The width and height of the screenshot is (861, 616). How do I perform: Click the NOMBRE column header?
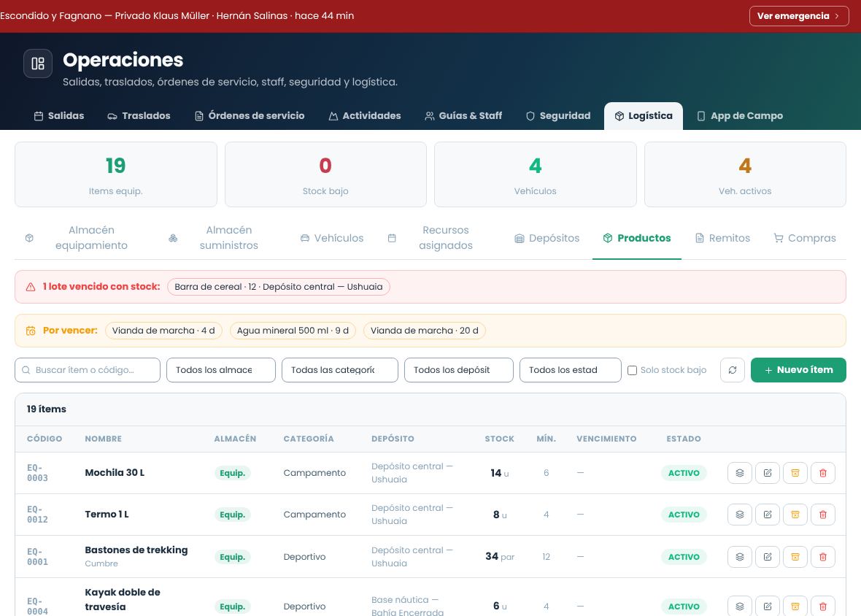tap(103, 439)
